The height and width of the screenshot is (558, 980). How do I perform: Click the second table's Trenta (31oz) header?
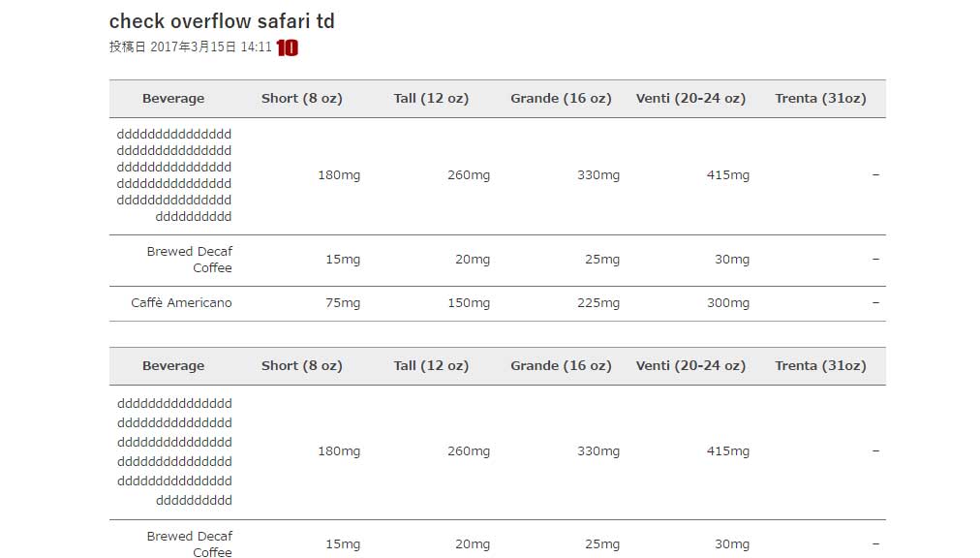click(x=820, y=365)
